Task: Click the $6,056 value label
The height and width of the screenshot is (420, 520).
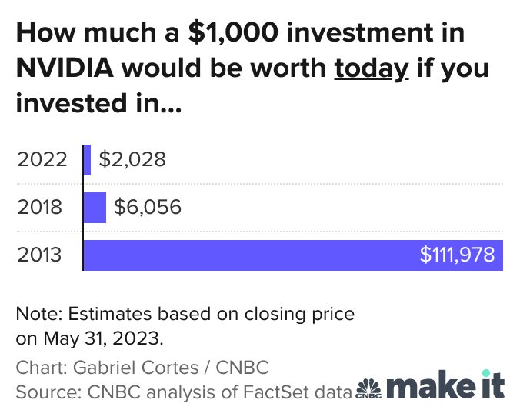Action: point(148,208)
